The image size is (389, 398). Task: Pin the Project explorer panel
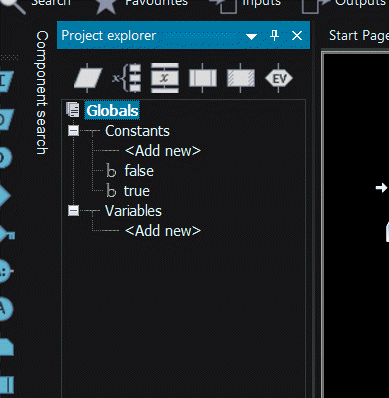coord(274,35)
